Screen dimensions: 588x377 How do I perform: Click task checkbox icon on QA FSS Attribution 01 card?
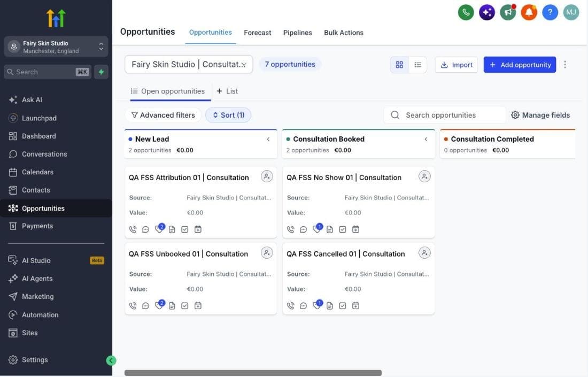click(185, 229)
